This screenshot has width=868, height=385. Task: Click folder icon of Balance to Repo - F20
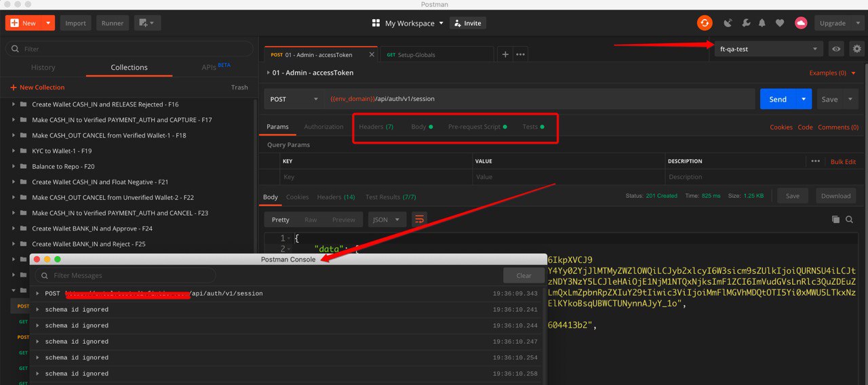pos(24,167)
